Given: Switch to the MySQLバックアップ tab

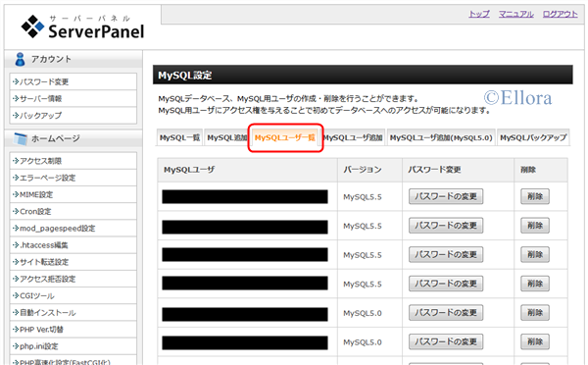Looking at the screenshot, I should click(x=533, y=137).
